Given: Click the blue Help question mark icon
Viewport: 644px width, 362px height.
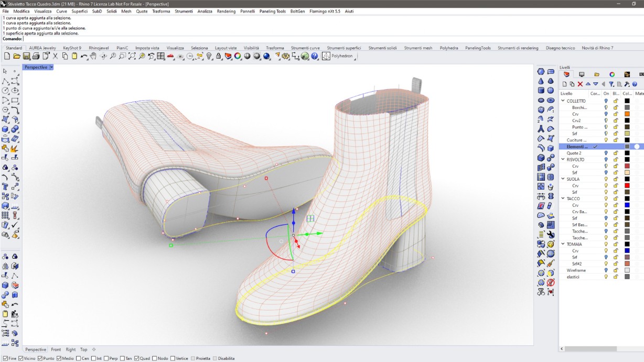Looking at the screenshot, I should (315, 56).
